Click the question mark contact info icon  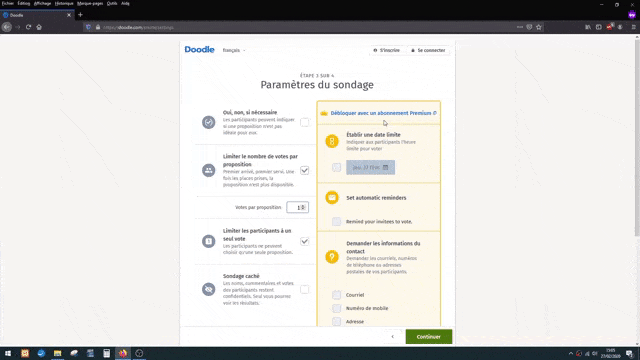click(x=332, y=257)
